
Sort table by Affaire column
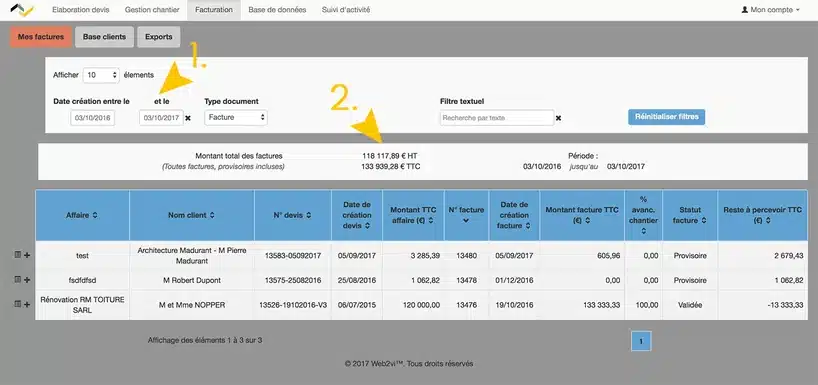pyautogui.click(x=82, y=215)
